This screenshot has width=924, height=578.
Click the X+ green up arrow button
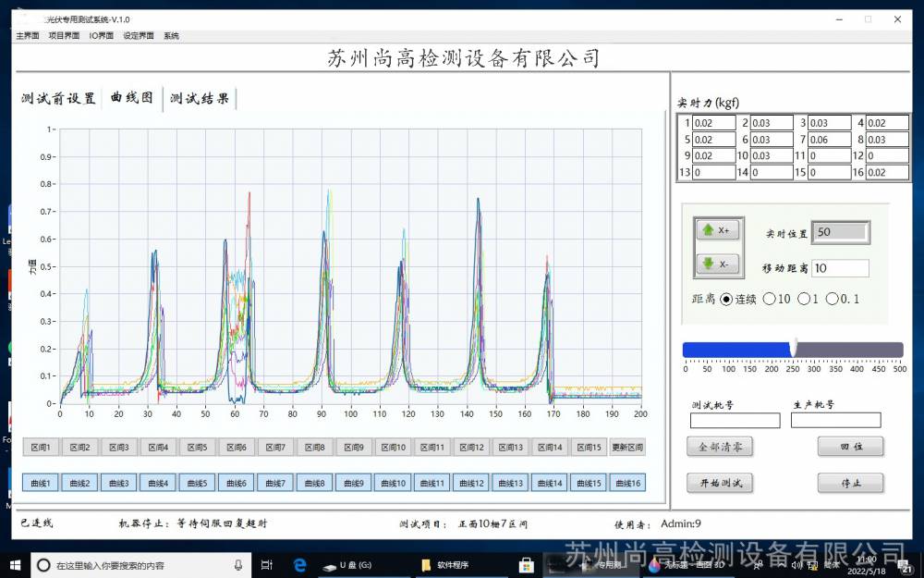pos(718,230)
